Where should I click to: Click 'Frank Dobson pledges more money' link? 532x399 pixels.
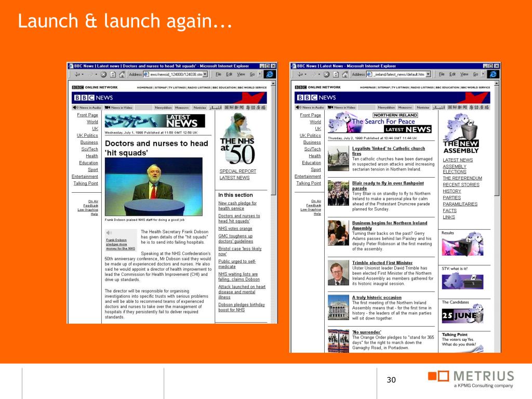[121, 244]
